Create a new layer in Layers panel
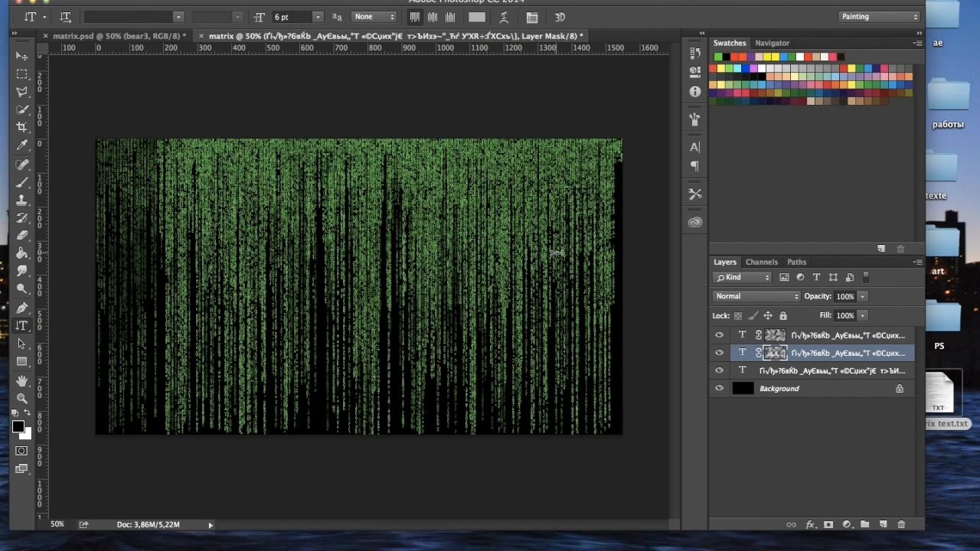Screen dimensions: 980x551 pos(883,525)
